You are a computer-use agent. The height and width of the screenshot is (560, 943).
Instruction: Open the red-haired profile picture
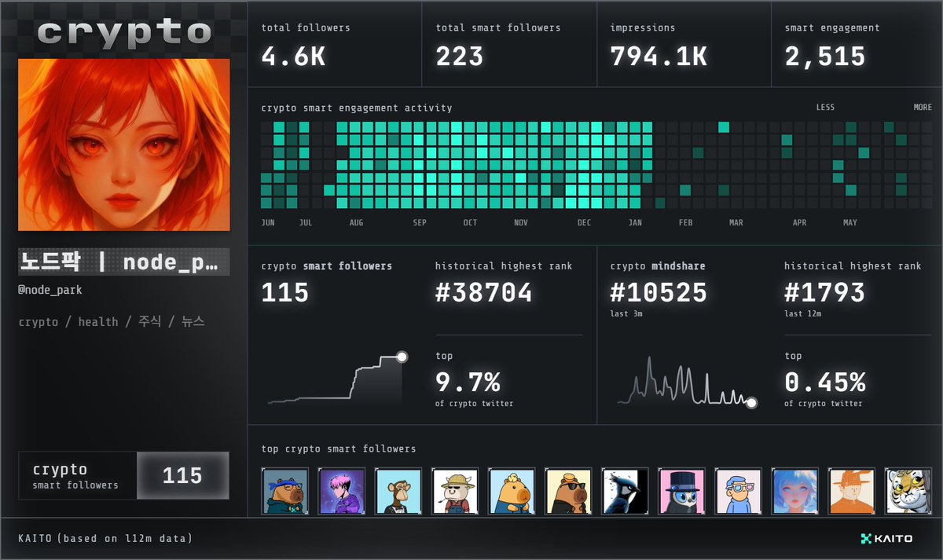(x=124, y=145)
